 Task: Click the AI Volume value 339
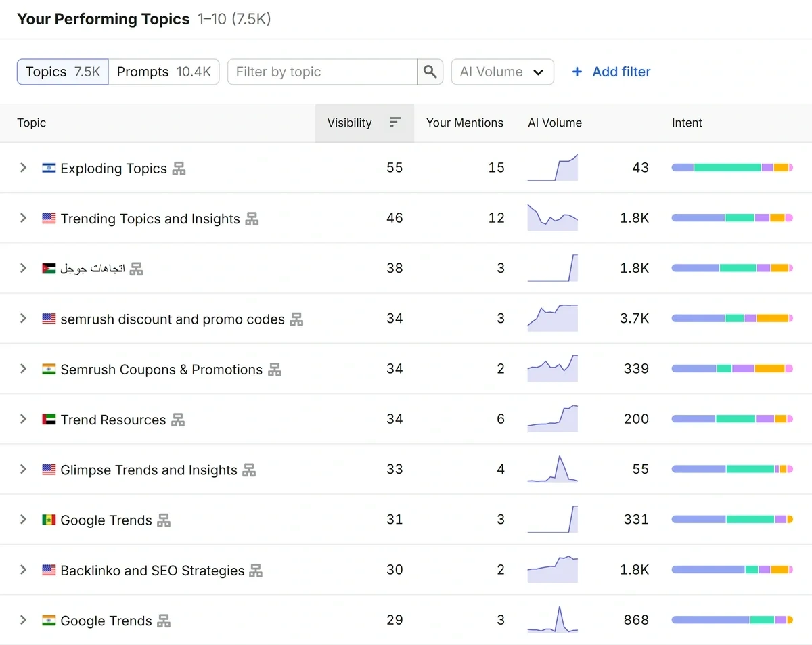[636, 369]
